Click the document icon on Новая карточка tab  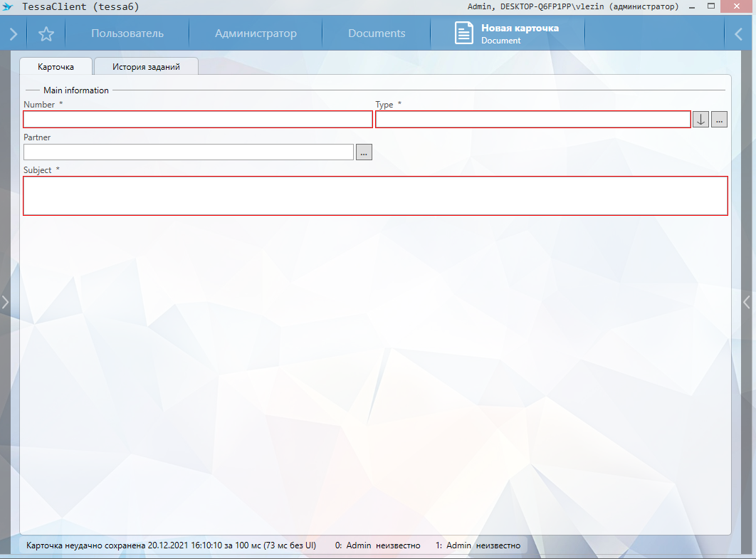463,33
